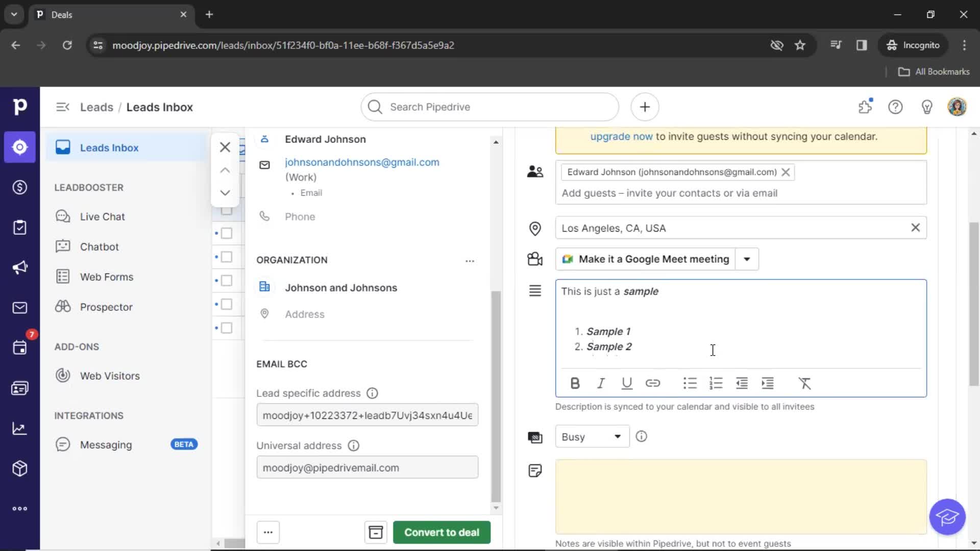Click Convert to deal button
The image size is (980, 551).
tap(442, 532)
